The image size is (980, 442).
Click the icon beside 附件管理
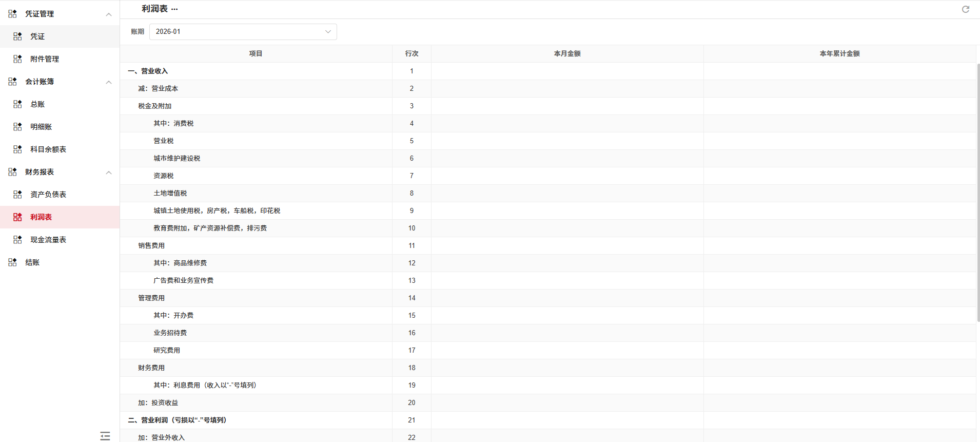(x=17, y=59)
